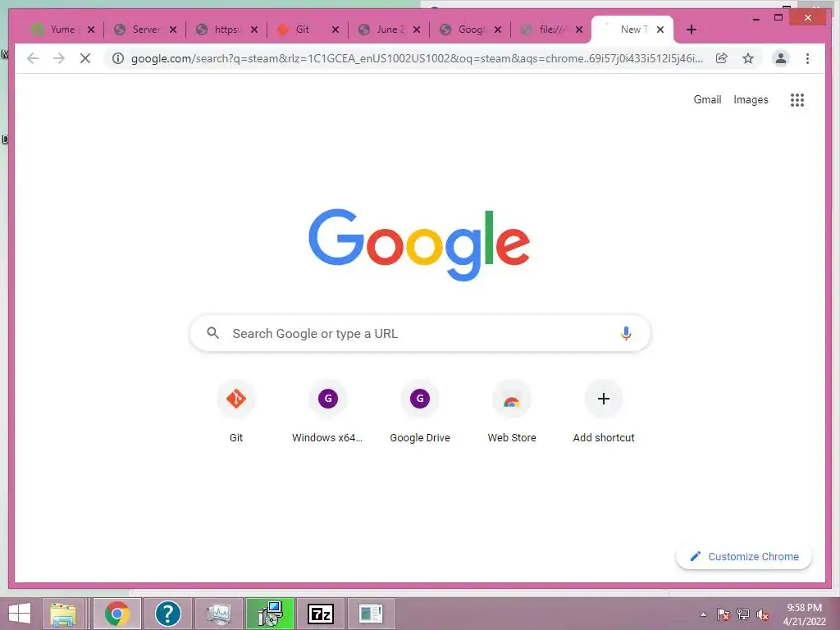
Task: Open network status tray icon
Action: (743, 614)
